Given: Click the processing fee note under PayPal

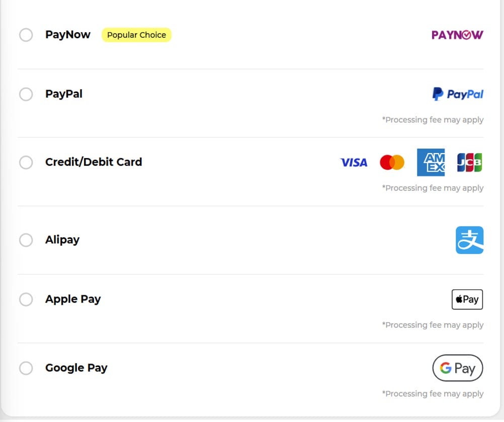Looking at the screenshot, I should click(x=433, y=120).
